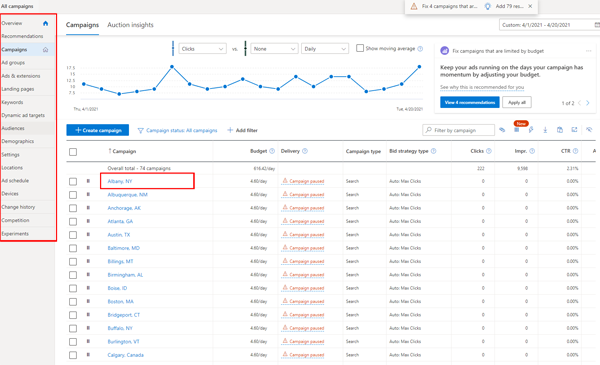Image resolution: width=600 pixels, height=365 pixels.
Task: Close the top notification banner
Action: [x=530, y=6]
